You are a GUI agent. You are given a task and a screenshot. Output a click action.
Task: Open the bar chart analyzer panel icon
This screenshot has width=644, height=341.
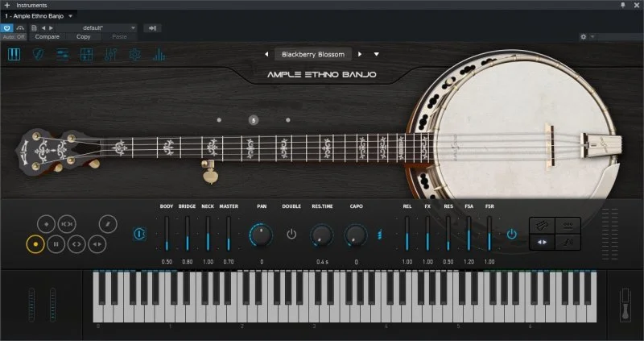(x=159, y=54)
